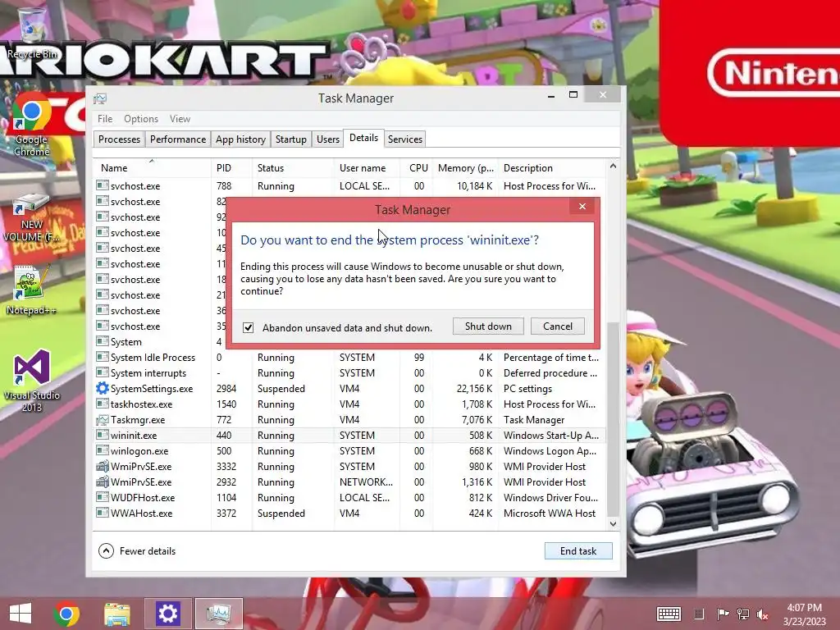840x630 pixels.
Task: Open NEW VOLUME drive shortcut on desktop
Action: pos(32,217)
